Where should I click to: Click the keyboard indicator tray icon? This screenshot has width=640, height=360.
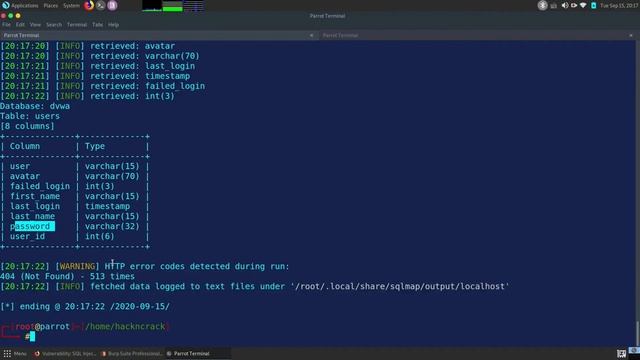[x=554, y=6]
